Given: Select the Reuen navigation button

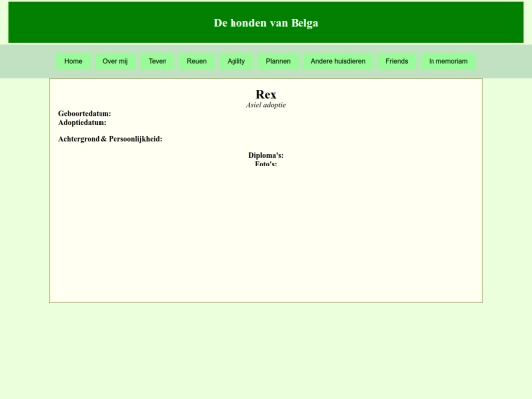Looking at the screenshot, I should click(x=197, y=61).
